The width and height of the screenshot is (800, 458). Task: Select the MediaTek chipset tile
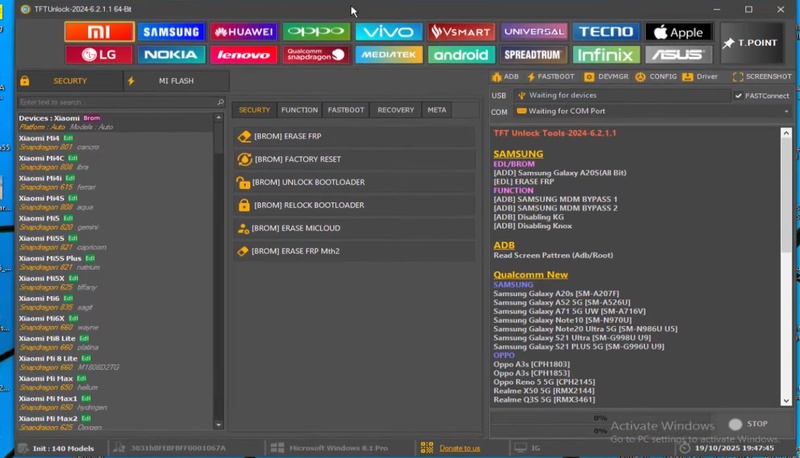tap(388, 54)
